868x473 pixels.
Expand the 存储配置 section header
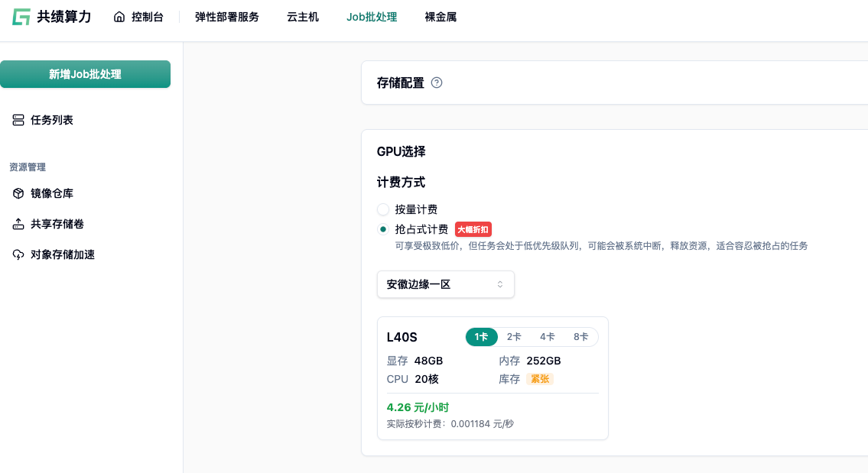pos(401,83)
